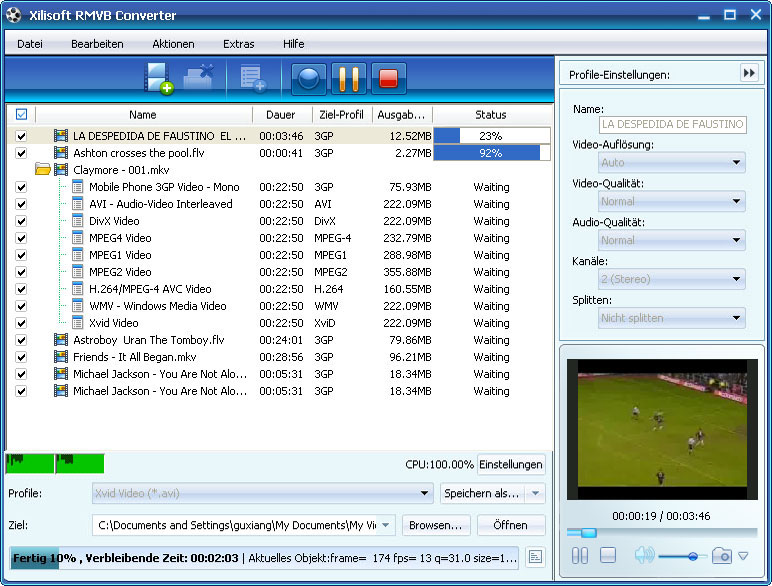This screenshot has width=772, height=586.
Task: Open the Video-Auflösung dropdown
Action: pos(672,162)
